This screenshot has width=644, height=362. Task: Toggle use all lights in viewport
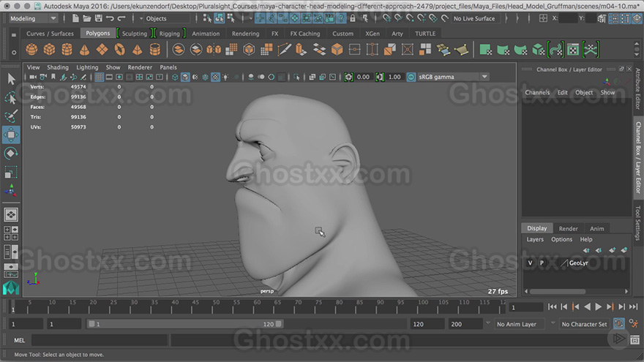pyautogui.click(x=225, y=78)
